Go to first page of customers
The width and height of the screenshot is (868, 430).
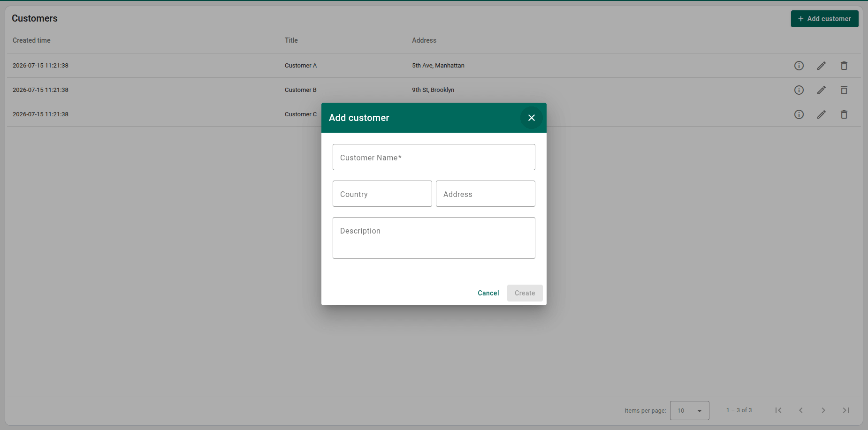pos(778,410)
